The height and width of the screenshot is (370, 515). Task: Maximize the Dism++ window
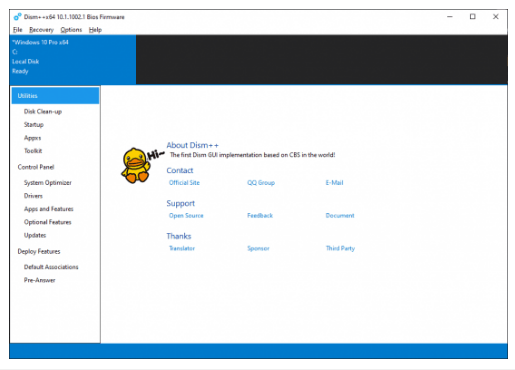coord(473,17)
